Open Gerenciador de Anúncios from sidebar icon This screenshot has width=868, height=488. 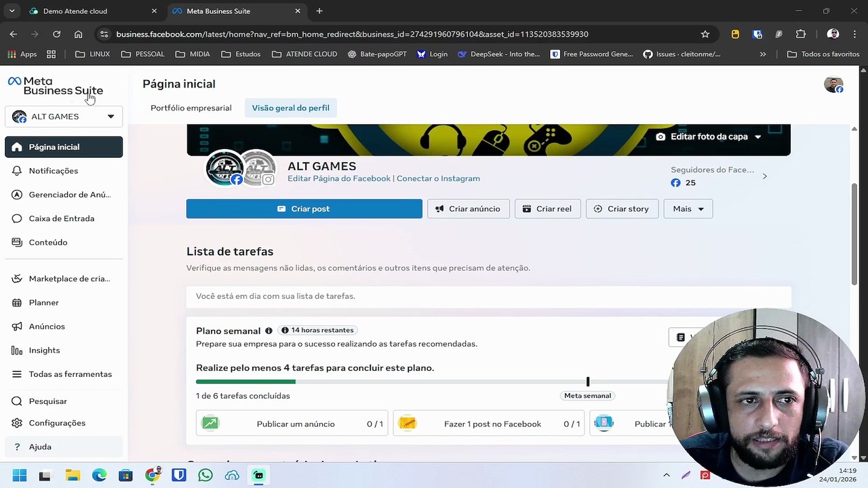[x=17, y=195]
